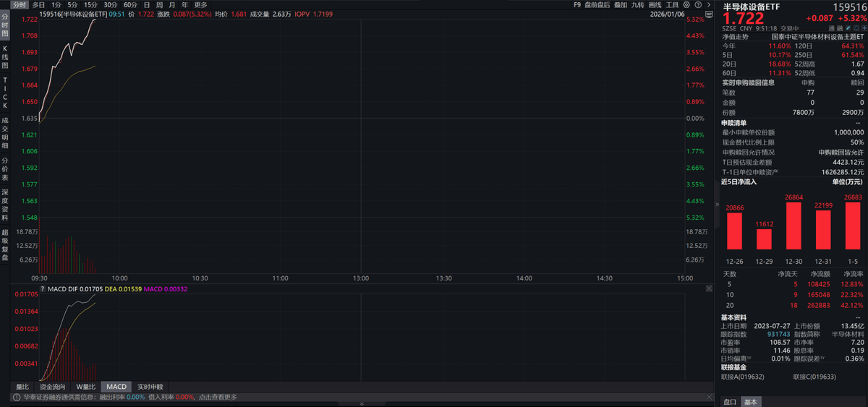Open linked fund 联接A(019632)
The image size is (868, 407).
pos(743,377)
